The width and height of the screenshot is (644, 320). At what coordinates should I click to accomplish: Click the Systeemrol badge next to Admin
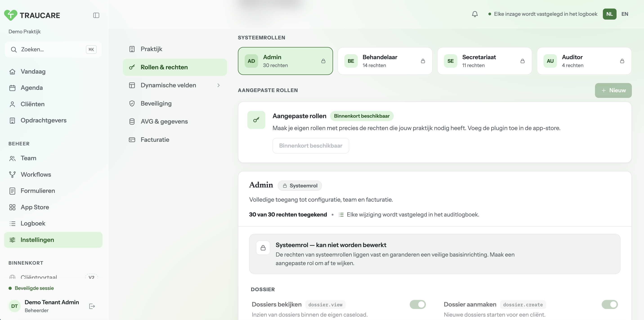pos(300,186)
